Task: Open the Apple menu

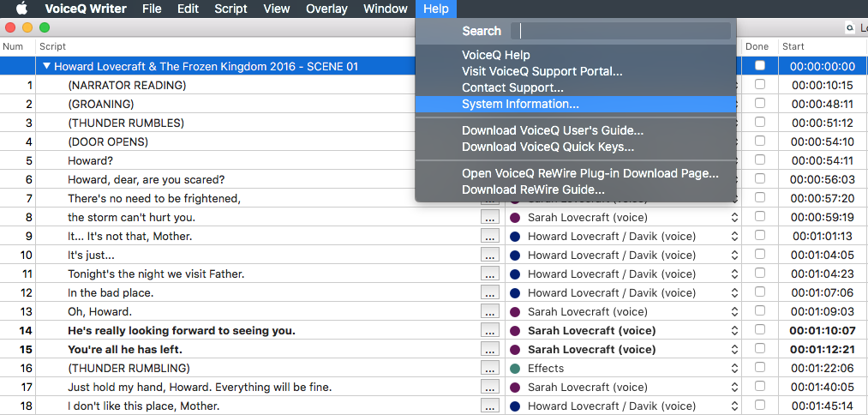Action: (21, 9)
